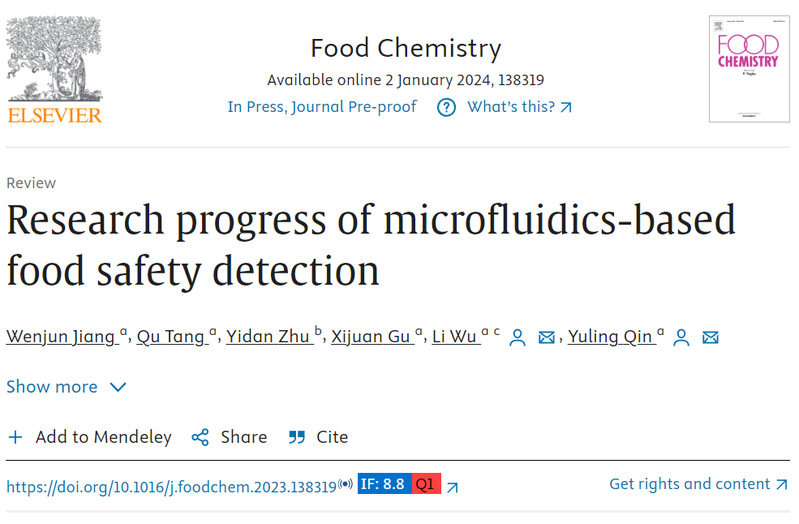Click the arrow icon beside Q1 badge

point(452,487)
